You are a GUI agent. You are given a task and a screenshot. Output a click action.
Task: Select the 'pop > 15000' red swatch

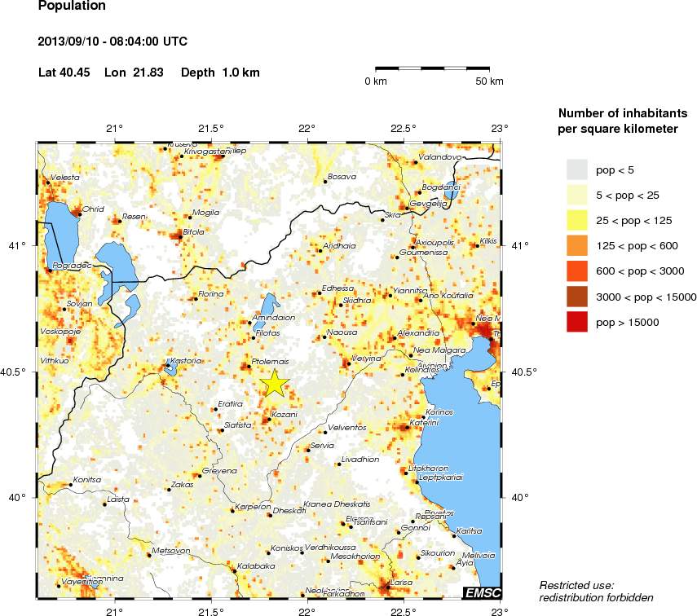(x=577, y=322)
